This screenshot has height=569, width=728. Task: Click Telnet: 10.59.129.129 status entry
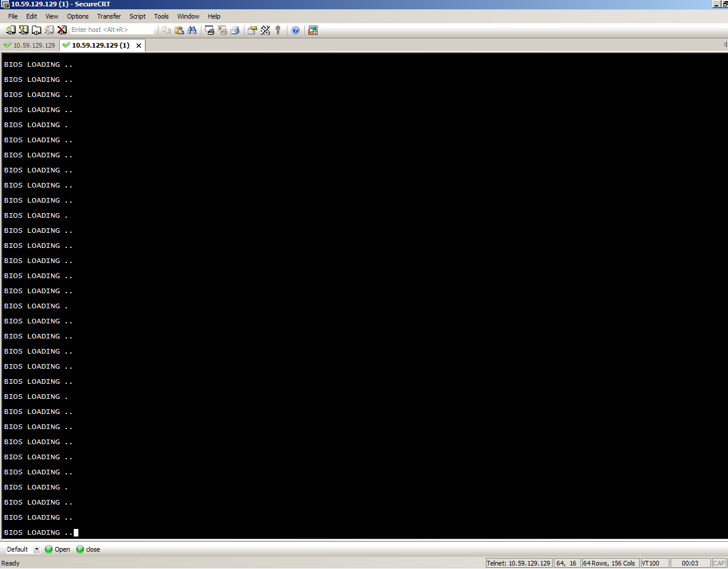click(518, 563)
